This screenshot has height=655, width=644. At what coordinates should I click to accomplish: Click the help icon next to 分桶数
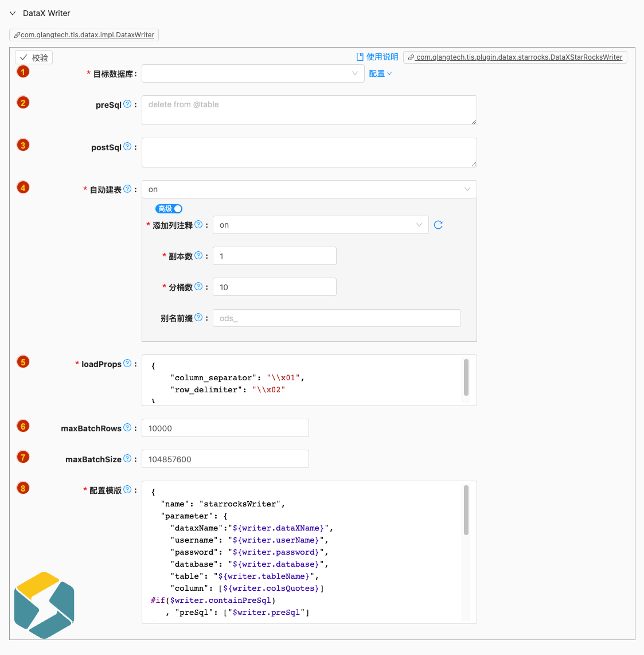198,287
